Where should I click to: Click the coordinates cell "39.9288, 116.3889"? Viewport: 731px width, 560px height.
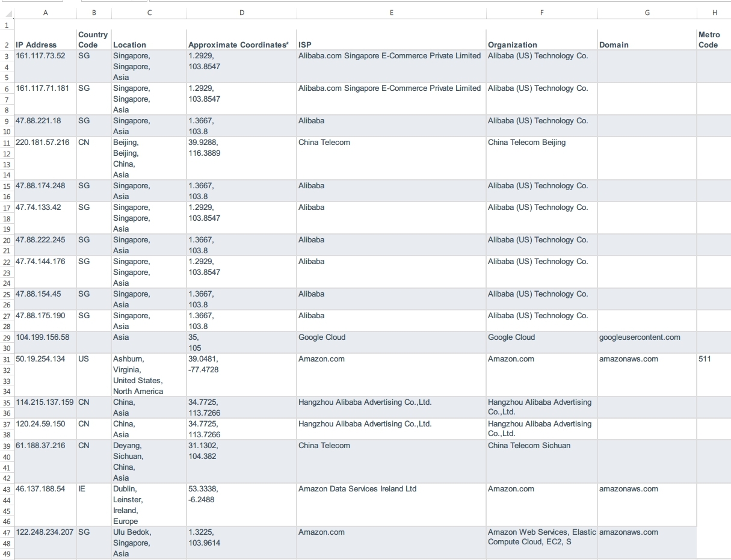coord(241,158)
